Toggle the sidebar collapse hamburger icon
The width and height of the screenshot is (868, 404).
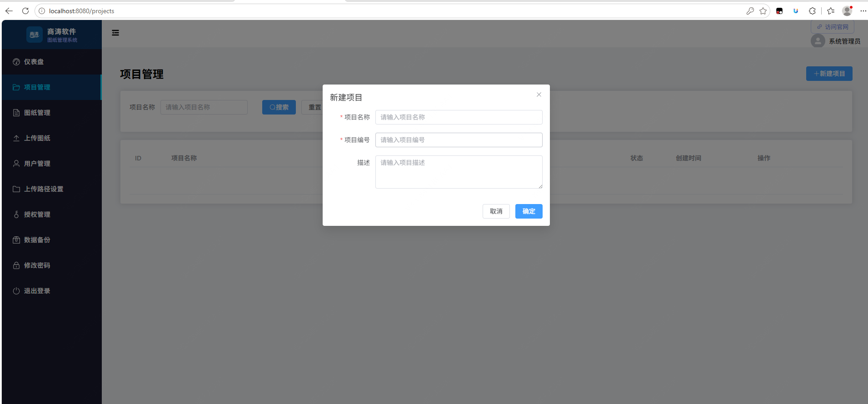[115, 33]
